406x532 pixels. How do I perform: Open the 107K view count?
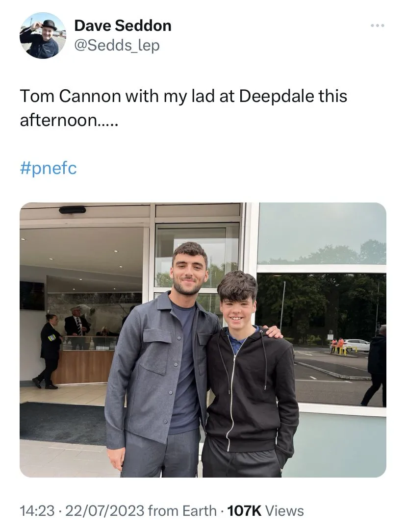point(244,510)
